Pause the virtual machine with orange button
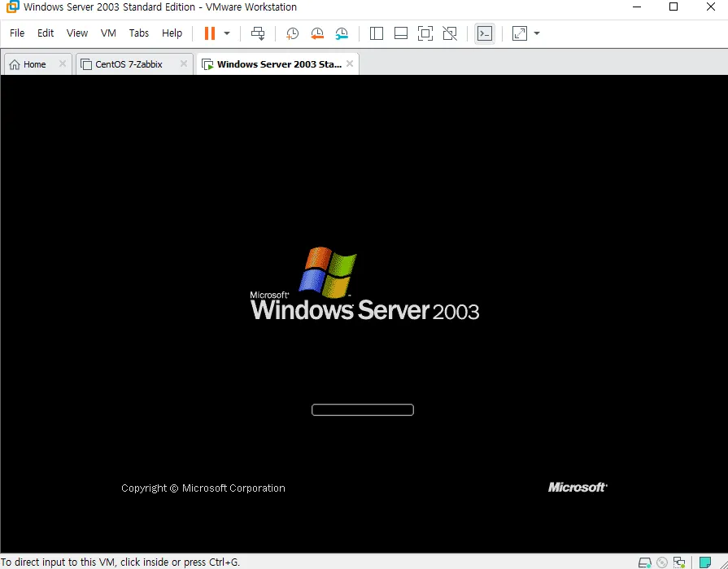This screenshot has width=728, height=569. pyautogui.click(x=210, y=33)
